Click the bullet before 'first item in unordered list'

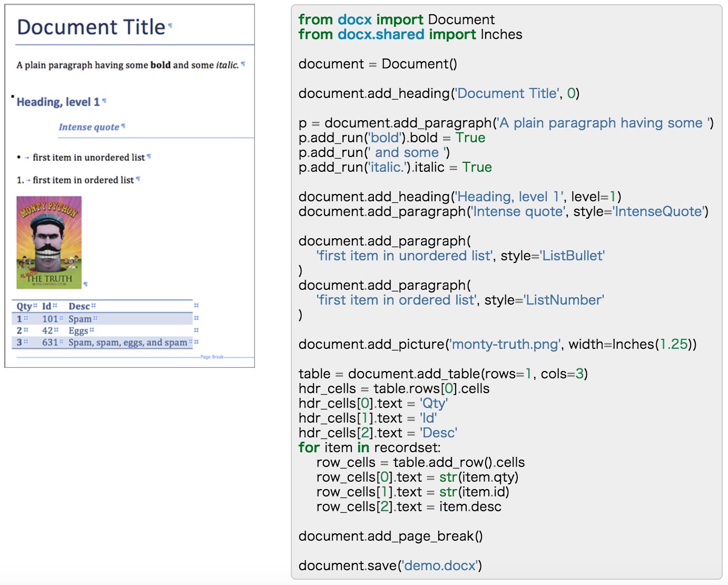tap(19, 158)
